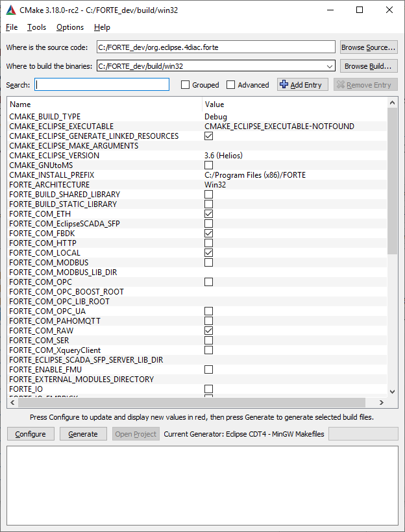This screenshot has height=532, width=405.
Task: Click the CMake logo in title bar
Action: click(x=11, y=10)
